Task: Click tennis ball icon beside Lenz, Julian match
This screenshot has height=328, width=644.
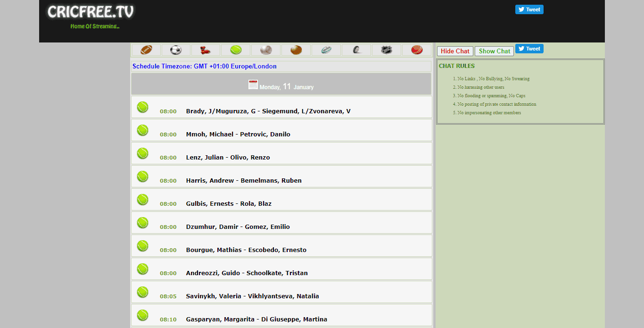Action: pos(142,153)
